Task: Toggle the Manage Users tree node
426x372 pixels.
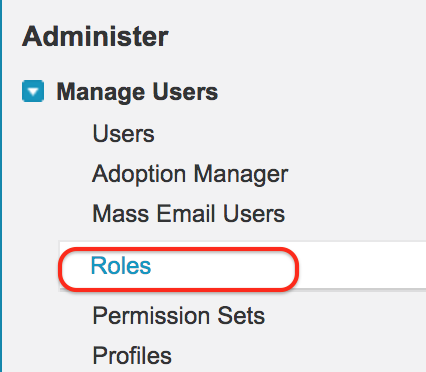Action: tap(33, 91)
